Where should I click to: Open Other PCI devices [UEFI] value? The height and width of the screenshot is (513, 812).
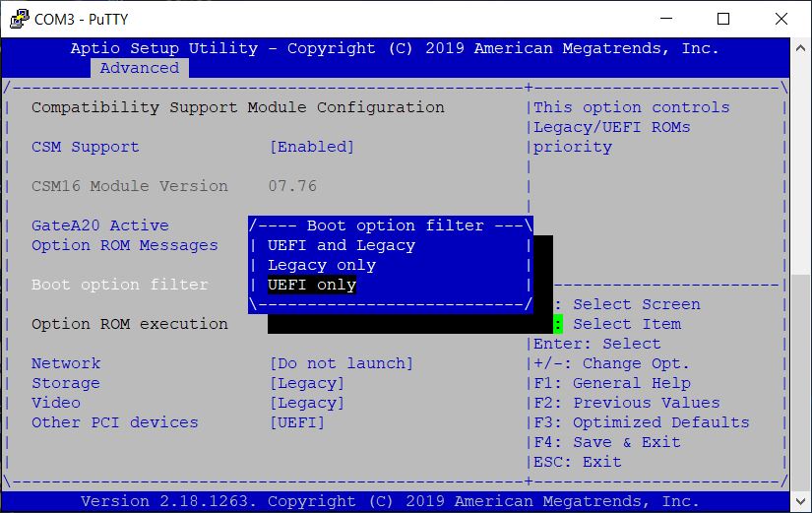pos(296,422)
